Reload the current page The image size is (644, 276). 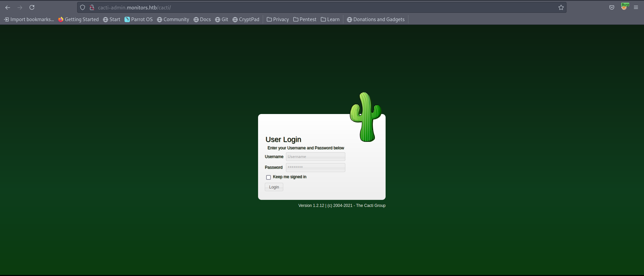click(x=32, y=7)
